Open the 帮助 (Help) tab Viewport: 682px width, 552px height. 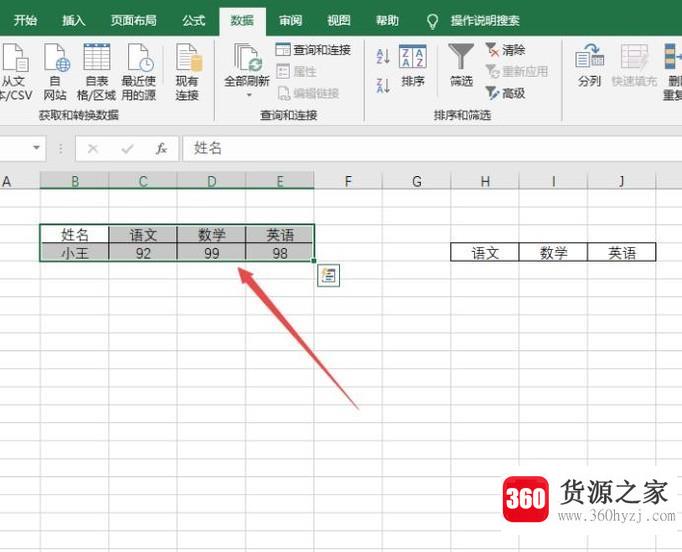387,20
